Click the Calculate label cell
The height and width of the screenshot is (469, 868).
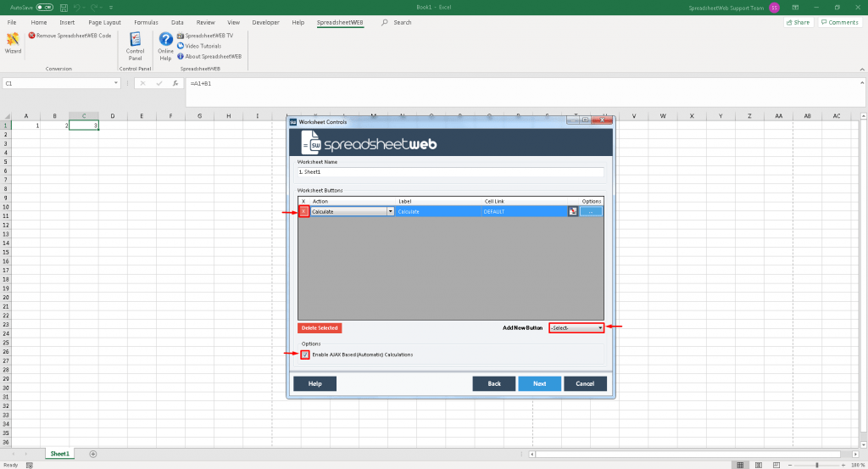[x=438, y=211]
